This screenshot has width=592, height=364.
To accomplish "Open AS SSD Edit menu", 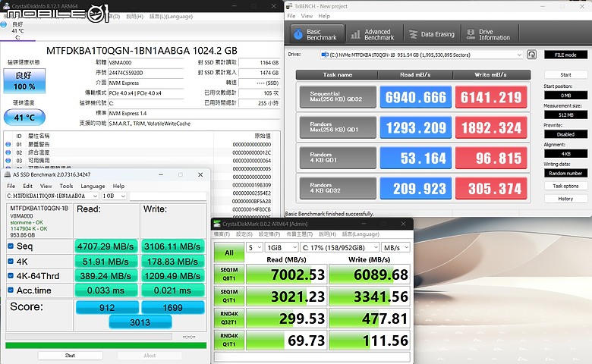I will (x=27, y=186).
